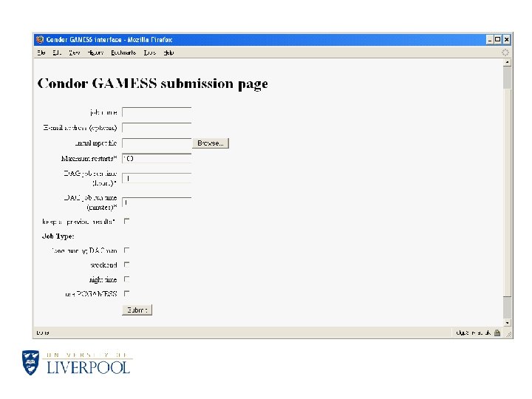Click the window resize grip icon

pos(508,334)
